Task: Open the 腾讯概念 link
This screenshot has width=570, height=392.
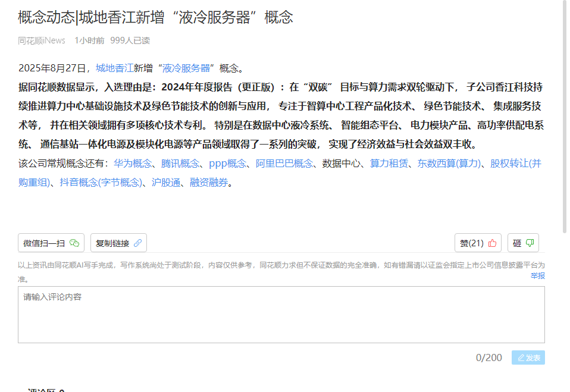Action: click(x=180, y=163)
